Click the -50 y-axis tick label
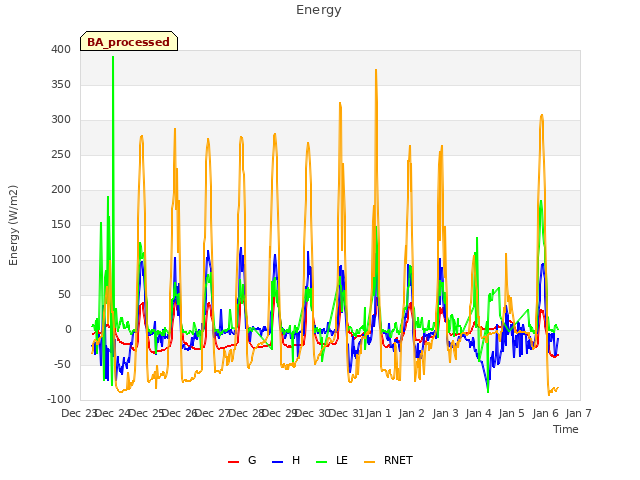The image size is (640, 480). pyautogui.click(x=62, y=364)
